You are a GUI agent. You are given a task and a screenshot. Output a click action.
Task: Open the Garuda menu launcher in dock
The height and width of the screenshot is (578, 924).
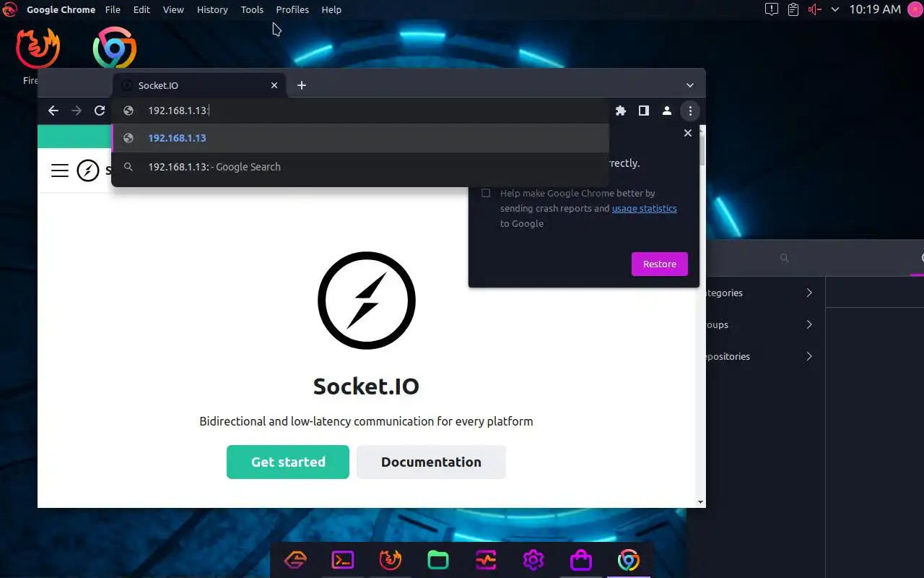(x=295, y=560)
